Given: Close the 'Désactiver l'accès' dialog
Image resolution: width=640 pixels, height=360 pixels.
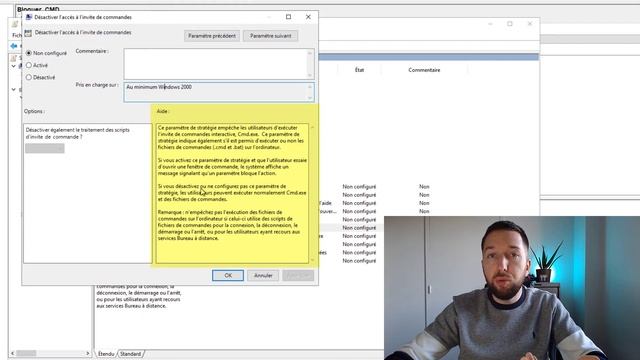Looking at the screenshot, I should (x=308, y=17).
